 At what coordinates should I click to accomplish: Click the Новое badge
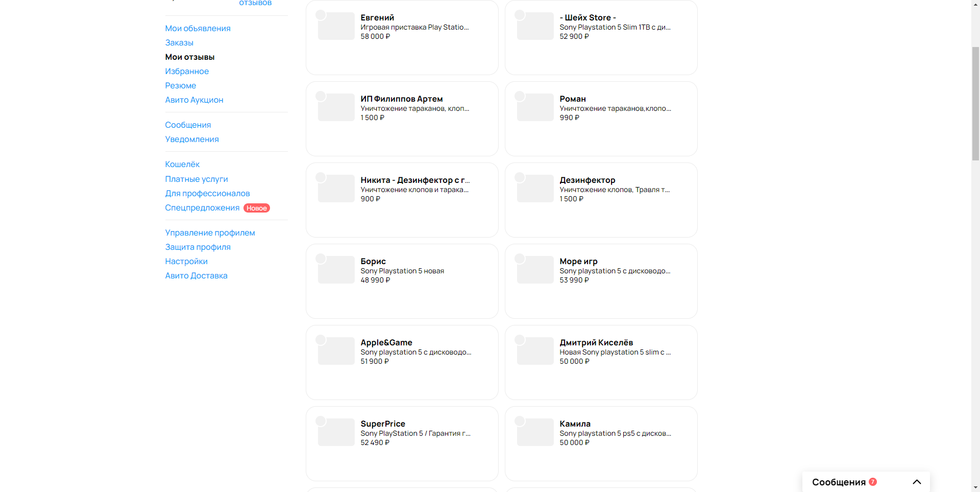(x=257, y=208)
